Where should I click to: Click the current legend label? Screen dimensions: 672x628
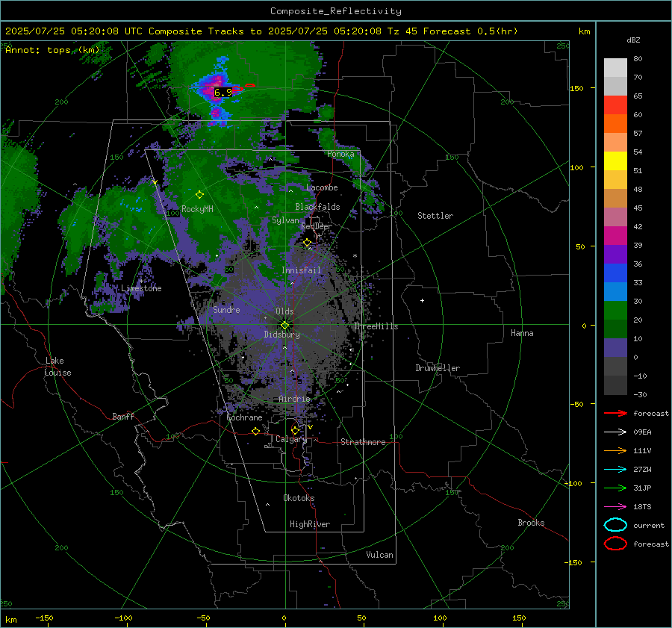coord(649,526)
